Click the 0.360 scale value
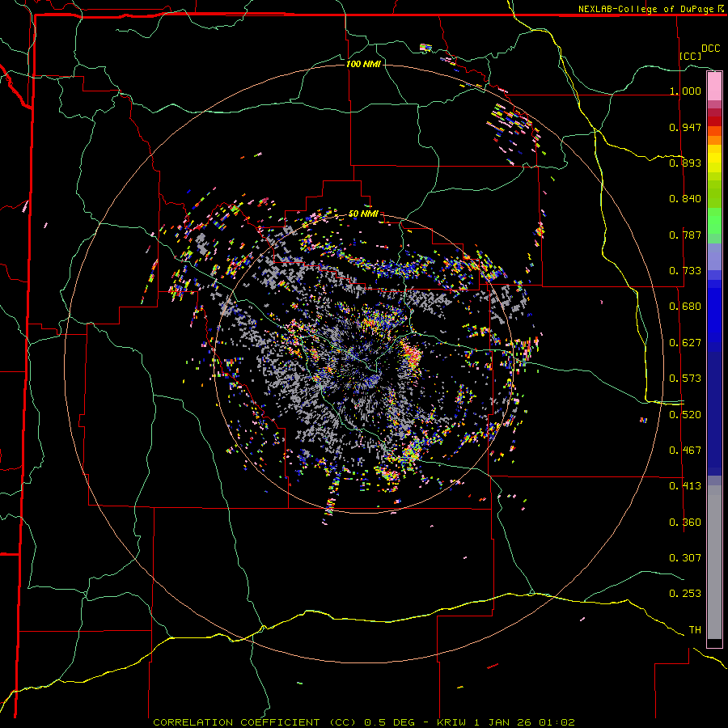Image resolution: width=728 pixels, height=728 pixels. (685, 523)
